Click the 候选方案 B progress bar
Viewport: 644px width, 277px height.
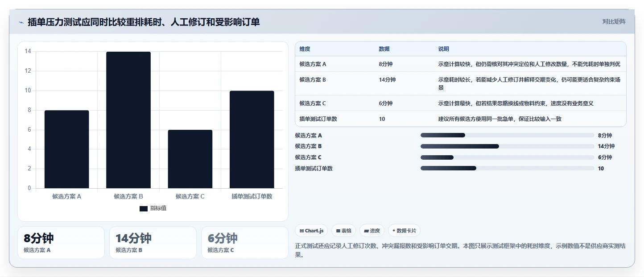tap(507, 146)
